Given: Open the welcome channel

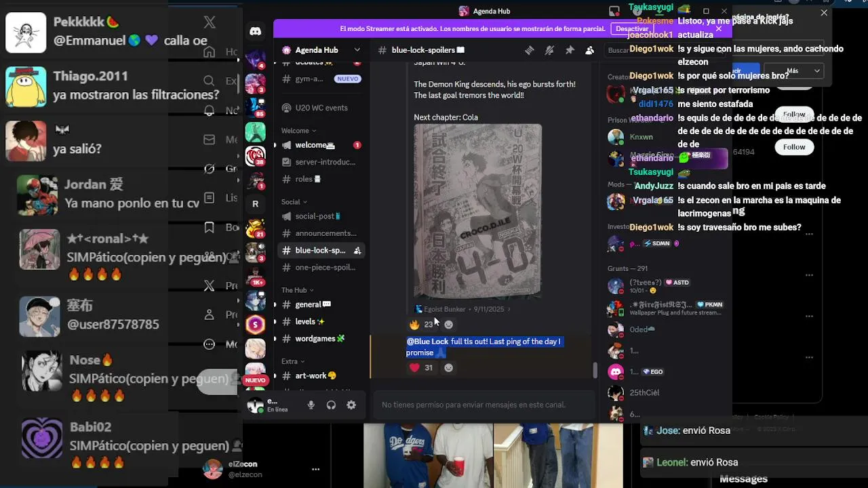Looking at the screenshot, I should pos(320,145).
